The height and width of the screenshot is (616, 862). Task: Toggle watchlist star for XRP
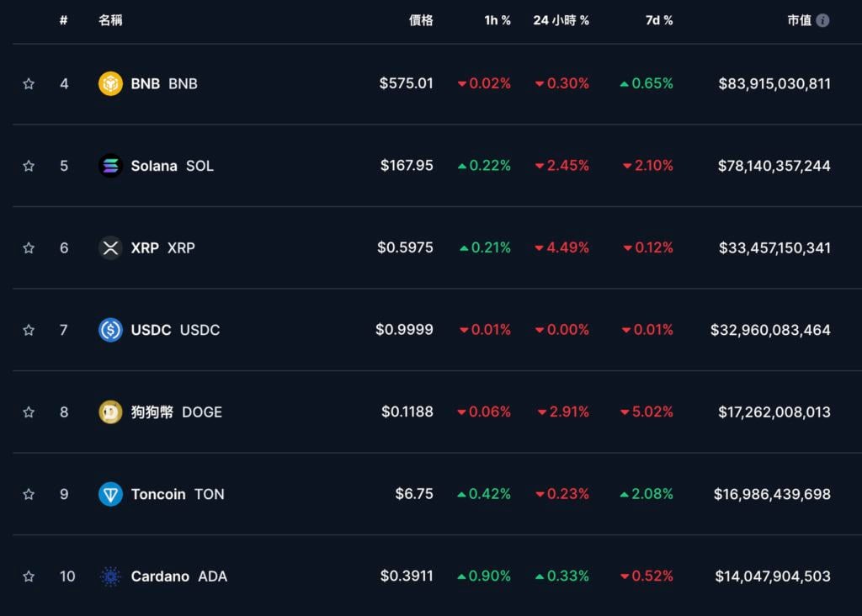(29, 247)
